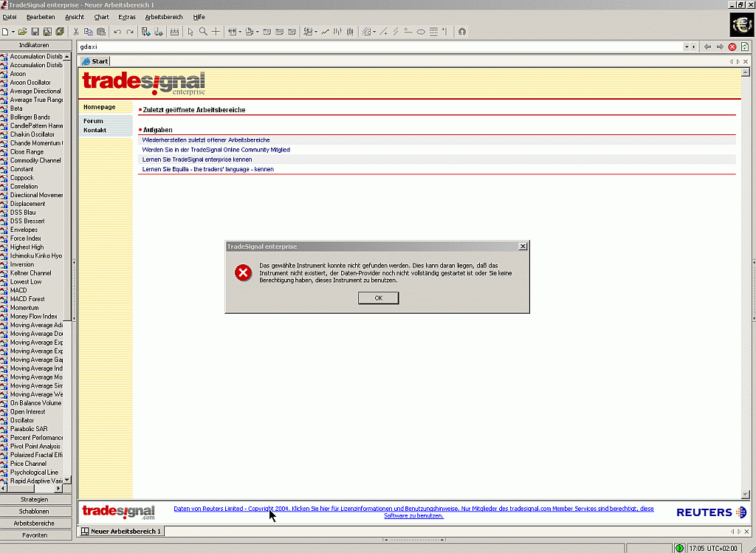Select the magnifying glass zoom tool

[x=204, y=32]
